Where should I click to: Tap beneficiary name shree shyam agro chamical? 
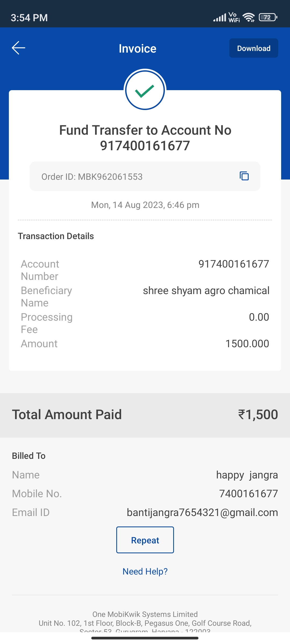[x=206, y=291]
